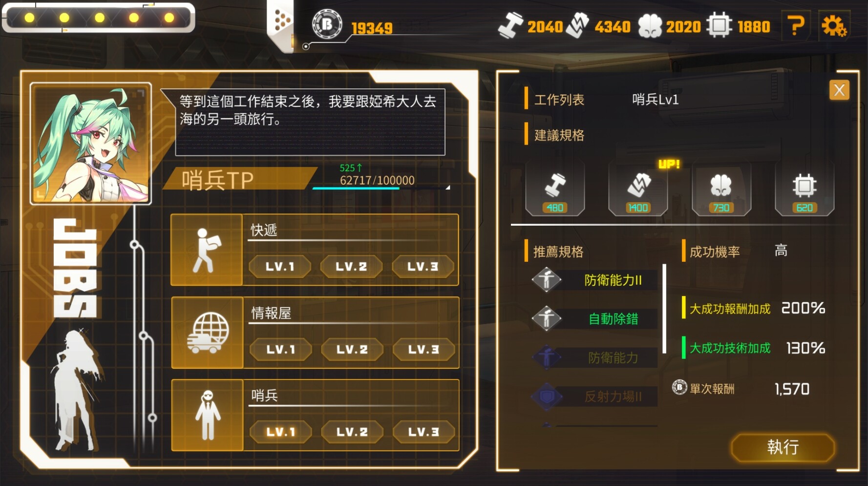Screen dimensions: 868x486
Task: Choose LV.3 for the 情報屋 job
Action: pyautogui.click(x=423, y=350)
